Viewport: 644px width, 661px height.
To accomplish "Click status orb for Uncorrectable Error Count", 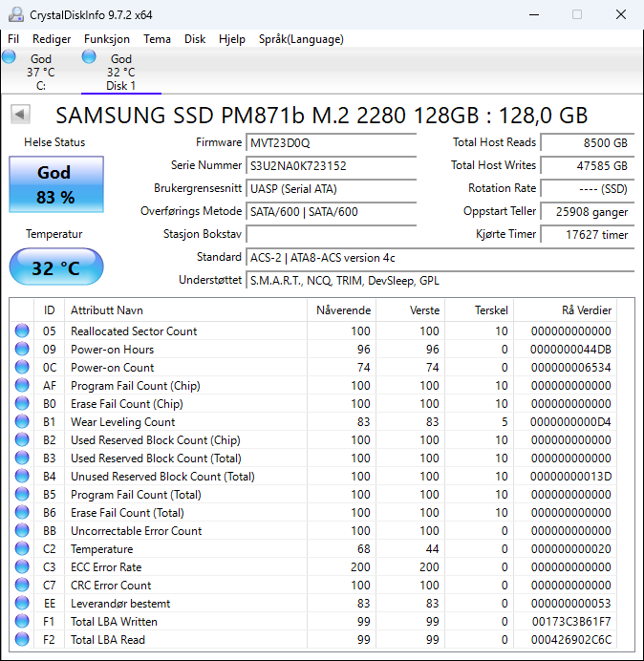I will (x=22, y=530).
